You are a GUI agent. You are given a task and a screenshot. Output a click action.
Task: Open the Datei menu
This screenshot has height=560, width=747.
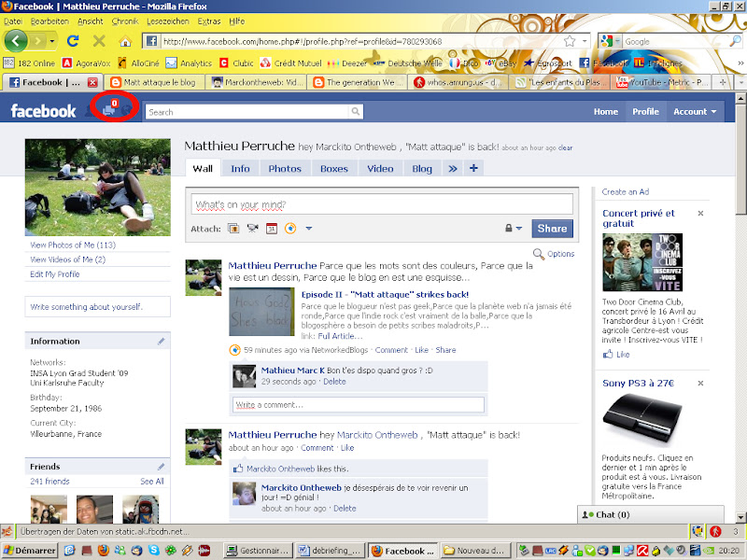click(x=13, y=21)
